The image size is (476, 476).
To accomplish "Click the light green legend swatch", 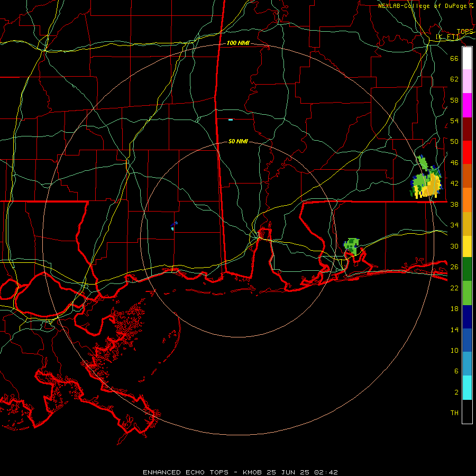I will coord(467,293).
